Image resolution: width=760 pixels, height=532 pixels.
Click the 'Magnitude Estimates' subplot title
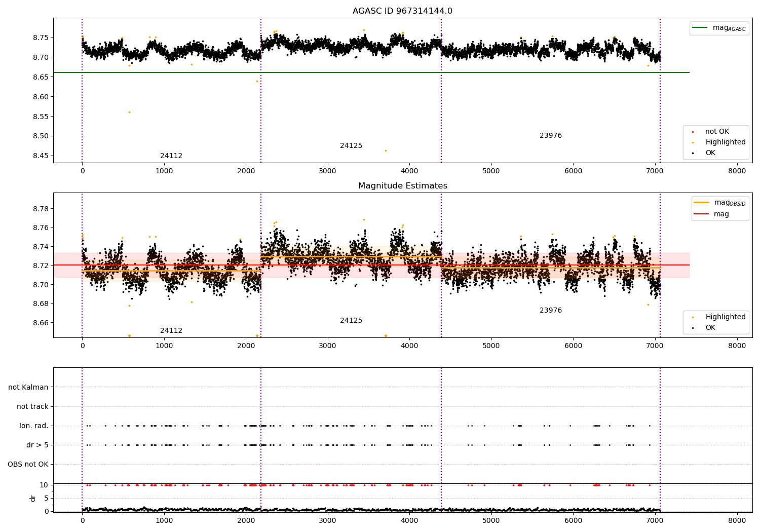click(403, 186)
